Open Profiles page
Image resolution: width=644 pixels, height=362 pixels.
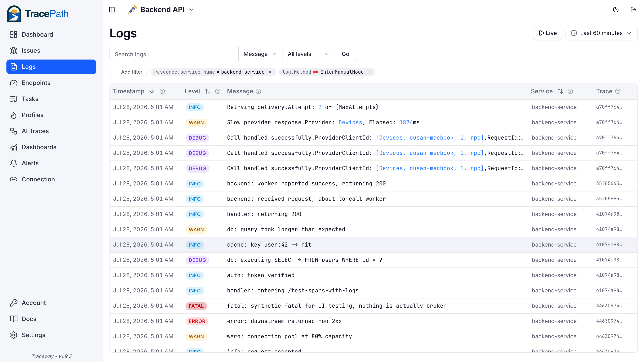tap(51, 115)
